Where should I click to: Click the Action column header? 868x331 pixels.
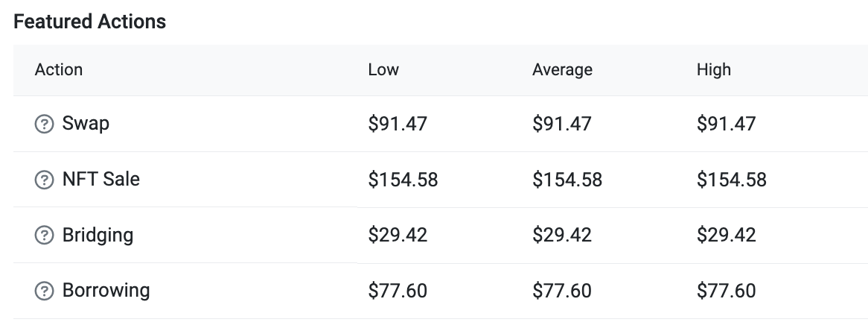59,70
